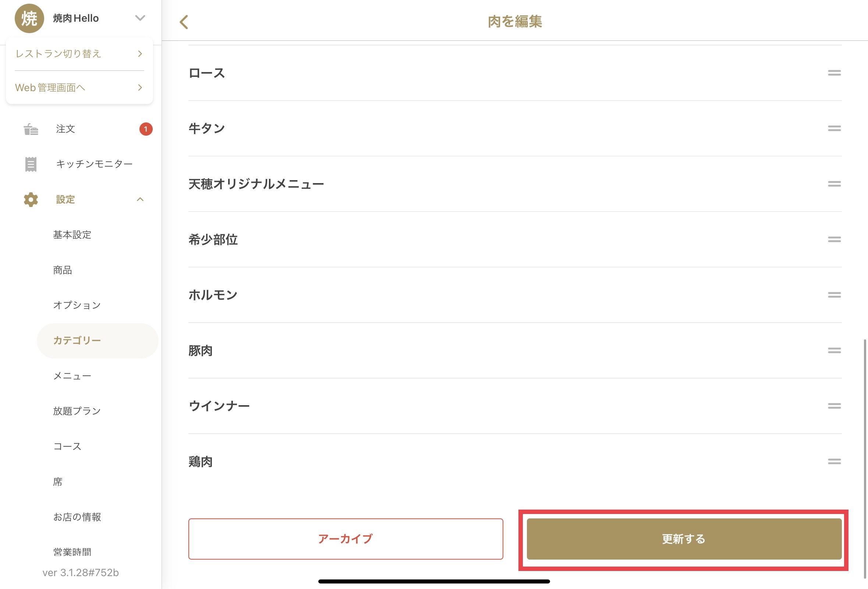The image size is (868, 589).
Task: Click the 焼 restaurant avatar circle
Action: (29, 18)
